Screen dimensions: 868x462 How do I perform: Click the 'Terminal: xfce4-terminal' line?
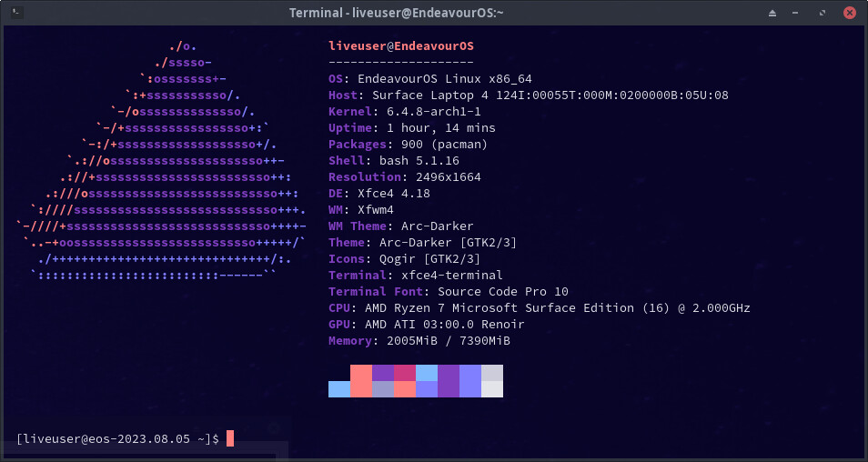coord(416,275)
